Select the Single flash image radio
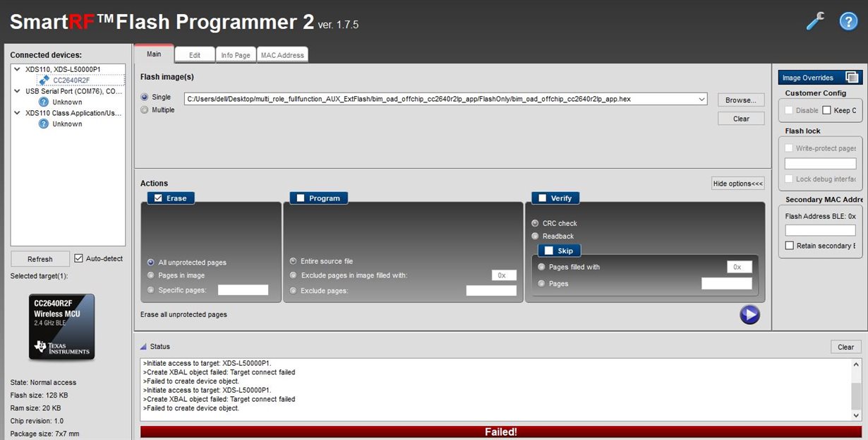The width and height of the screenshot is (868, 440). (145, 97)
